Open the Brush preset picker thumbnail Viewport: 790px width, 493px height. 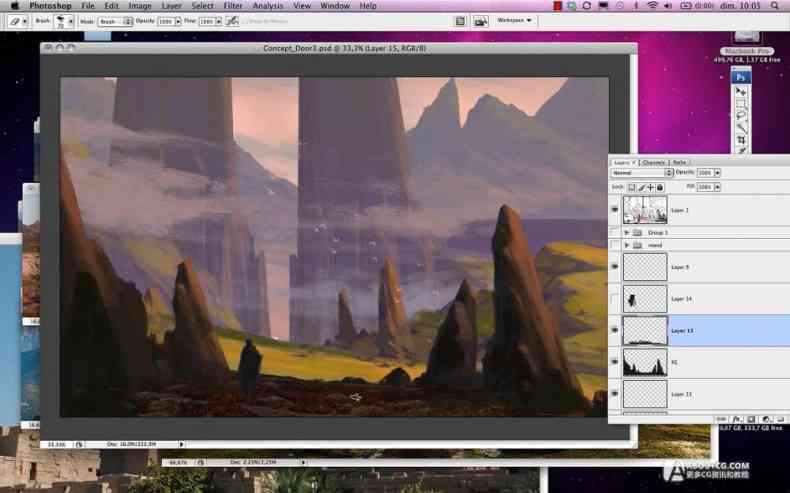pyautogui.click(x=61, y=22)
